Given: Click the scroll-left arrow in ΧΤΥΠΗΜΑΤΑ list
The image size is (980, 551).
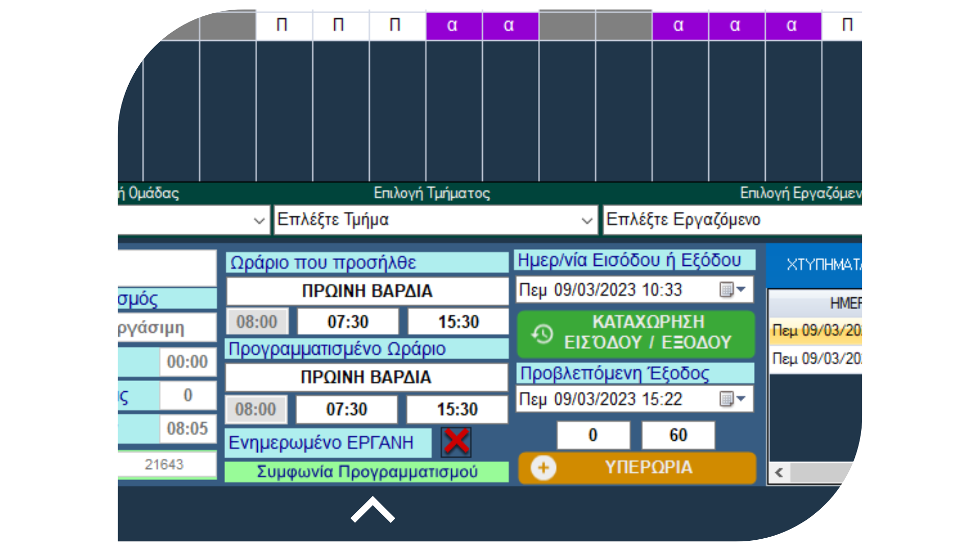Looking at the screenshot, I should [x=779, y=472].
